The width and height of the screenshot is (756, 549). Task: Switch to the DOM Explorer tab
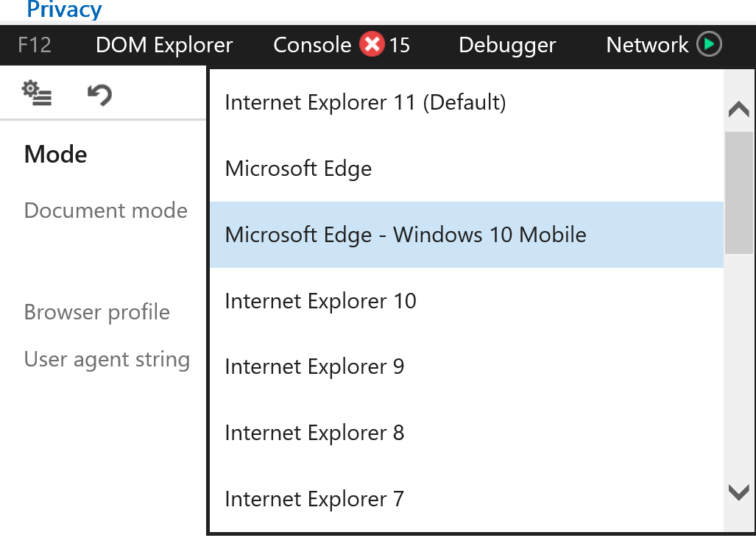point(164,46)
